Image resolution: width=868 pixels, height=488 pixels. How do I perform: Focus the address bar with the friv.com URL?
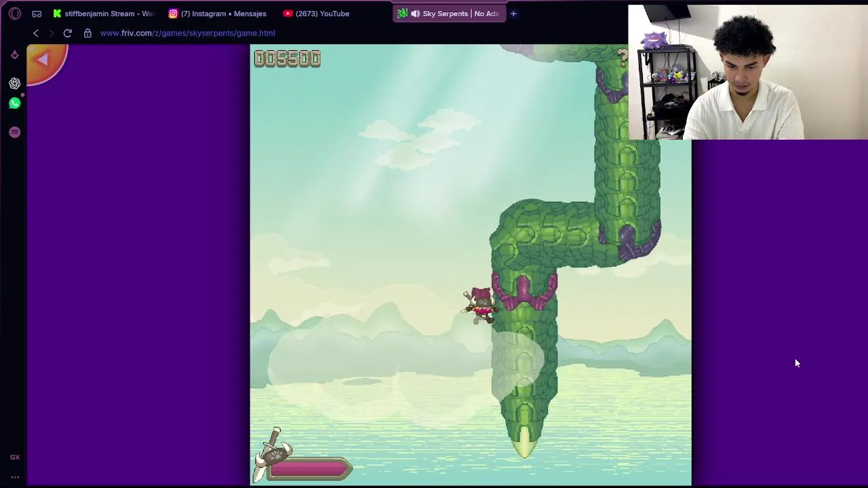pos(188,33)
